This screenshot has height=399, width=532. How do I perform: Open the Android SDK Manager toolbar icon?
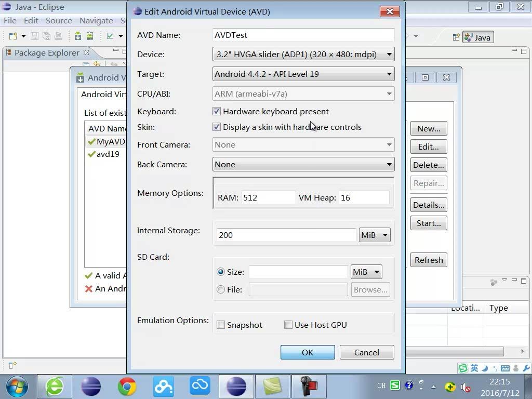(x=78, y=36)
